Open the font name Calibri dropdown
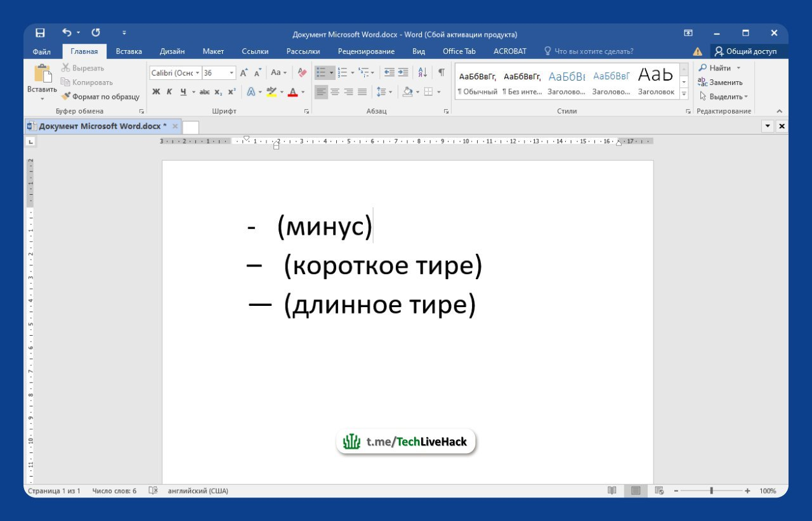The width and height of the screenshot is (812, 521). click(198, 73)
